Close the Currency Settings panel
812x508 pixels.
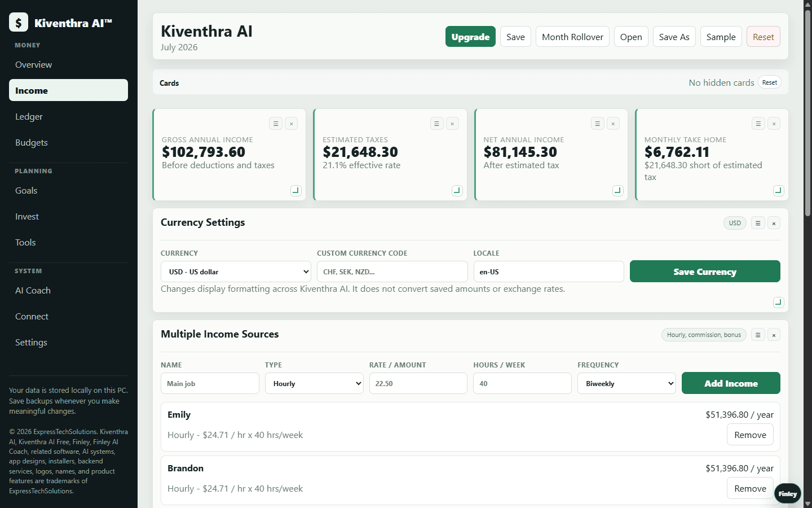[x=774, y=223]
